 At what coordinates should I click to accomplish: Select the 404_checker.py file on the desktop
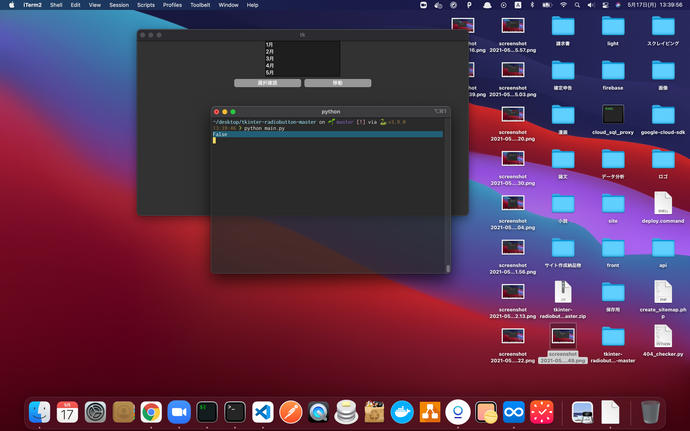pyautogui.click(x=663, y=340)
